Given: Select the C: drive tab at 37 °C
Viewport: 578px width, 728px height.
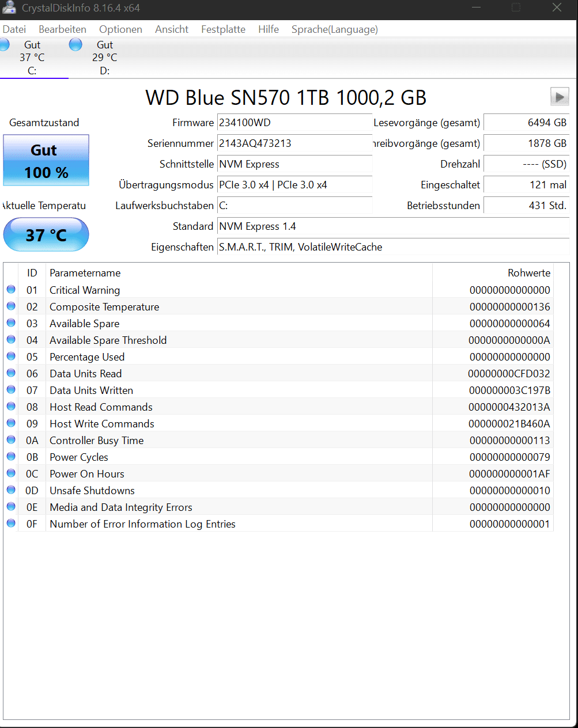Looking at the screenshot, I should coord(32,58).
